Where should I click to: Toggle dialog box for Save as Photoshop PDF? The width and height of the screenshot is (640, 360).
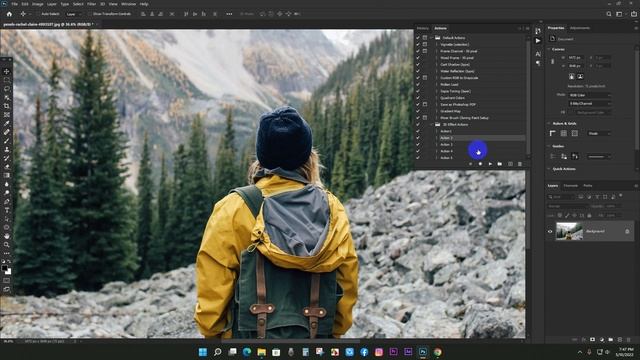(425, 104)
